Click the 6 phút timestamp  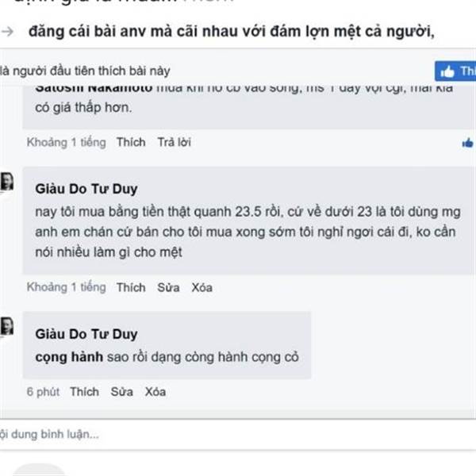(43, 392)
